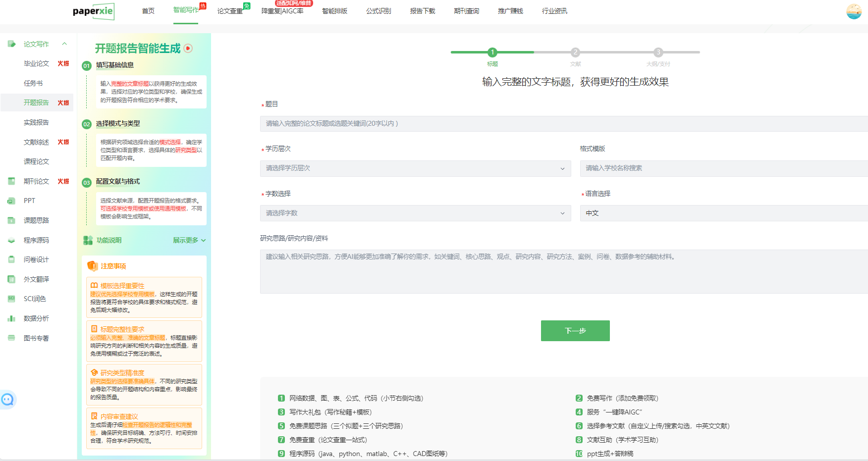868x461 pixels.
Task: Open the 学历层次 dropdown
Action: point(415,168)
